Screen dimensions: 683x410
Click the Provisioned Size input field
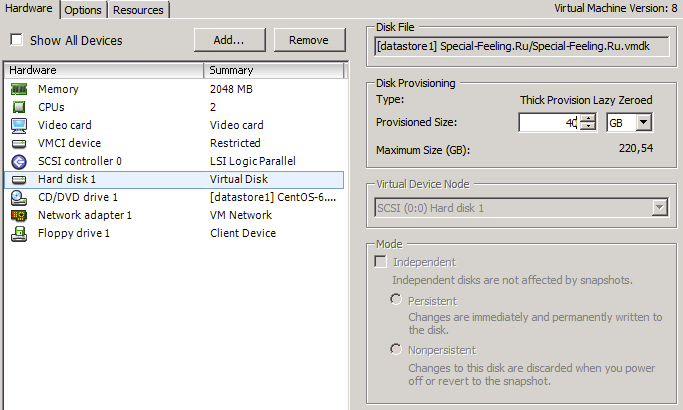tap(548, 122)
